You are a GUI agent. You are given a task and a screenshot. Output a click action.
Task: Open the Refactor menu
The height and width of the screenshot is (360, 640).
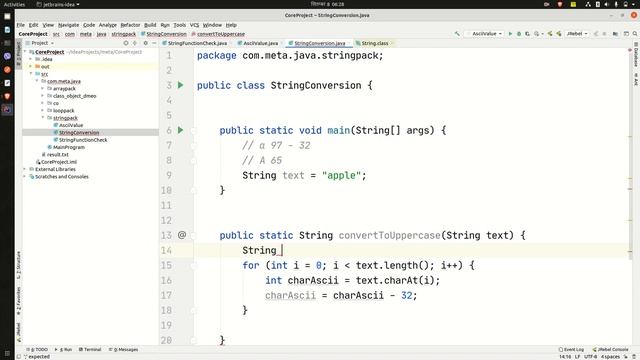coord(130,25)
